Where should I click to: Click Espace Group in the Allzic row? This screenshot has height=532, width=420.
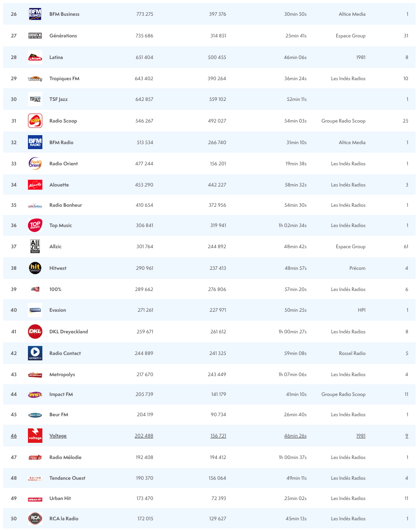coord(351,246)
